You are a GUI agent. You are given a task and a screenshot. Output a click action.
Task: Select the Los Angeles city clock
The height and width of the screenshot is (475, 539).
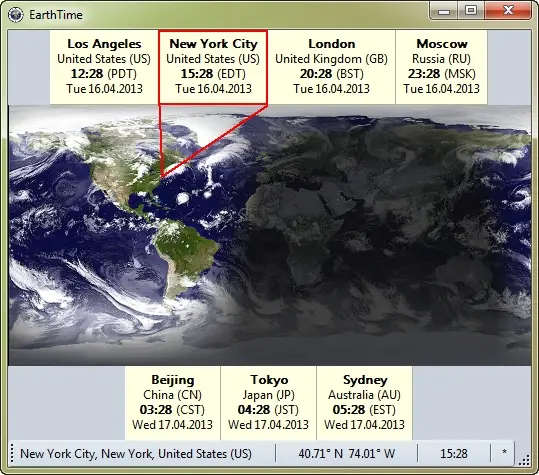tap(104, 67)
